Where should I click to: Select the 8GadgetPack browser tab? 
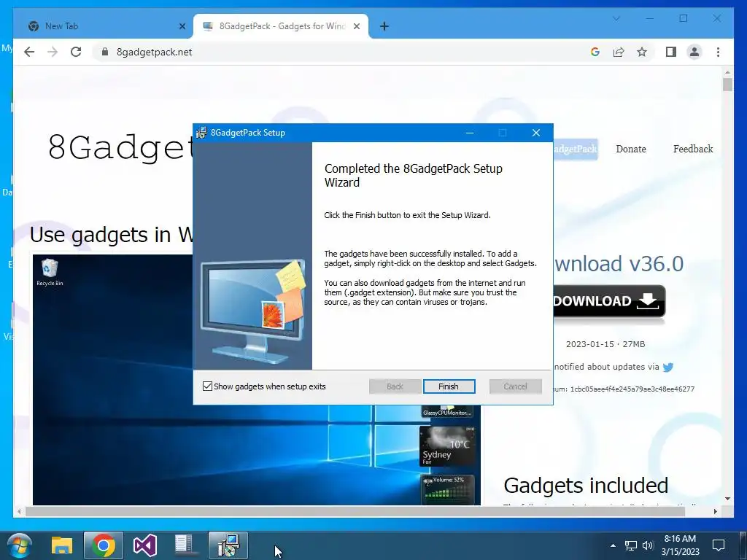281,26
